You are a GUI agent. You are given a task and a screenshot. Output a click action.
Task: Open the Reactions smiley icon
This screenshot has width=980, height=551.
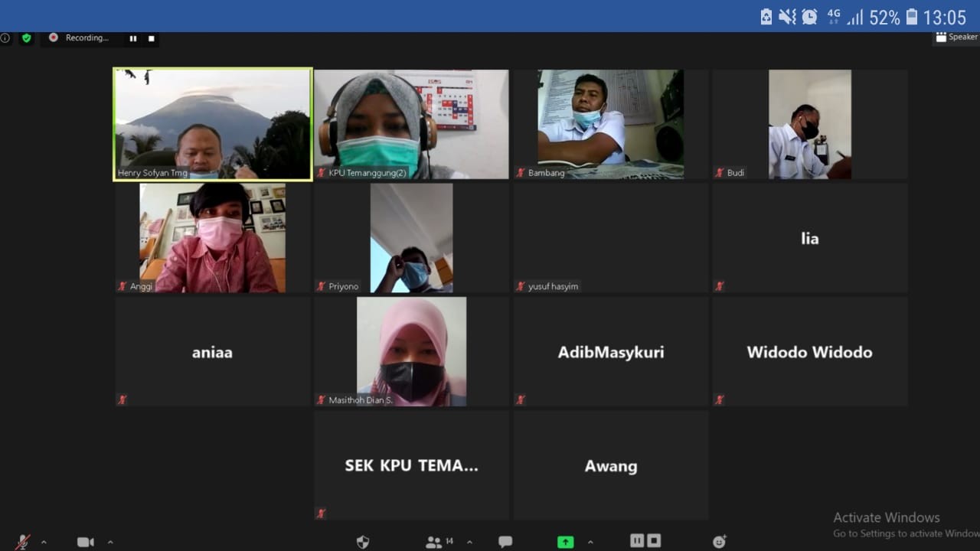(719, 542)
